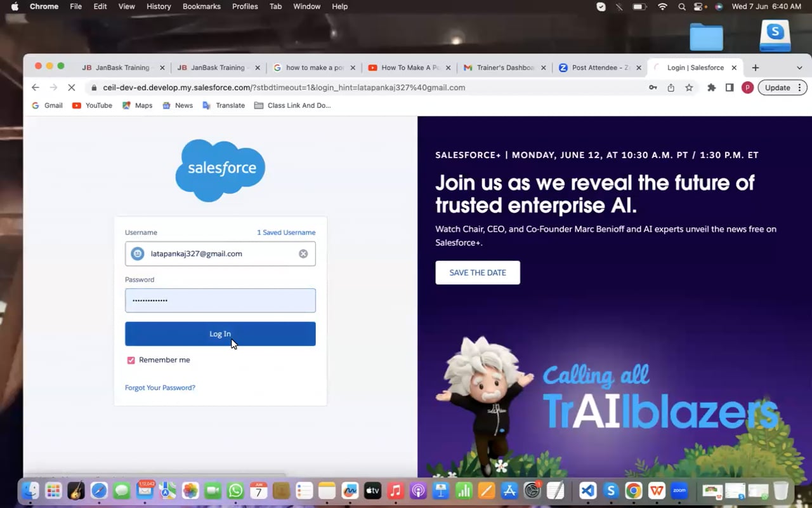Open the News bookmark
Image resolution: width=812 pixels, height=508 pixels.
point(178,105)
